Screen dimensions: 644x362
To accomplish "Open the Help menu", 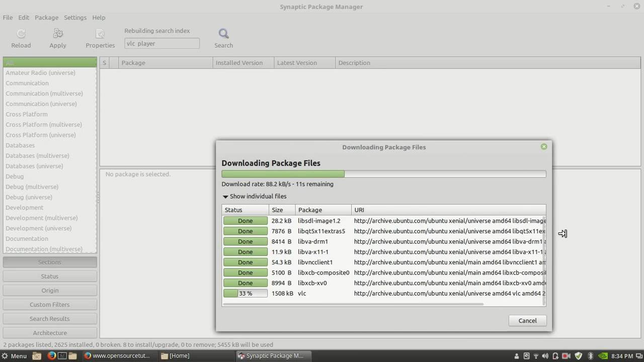I will 99,18.
